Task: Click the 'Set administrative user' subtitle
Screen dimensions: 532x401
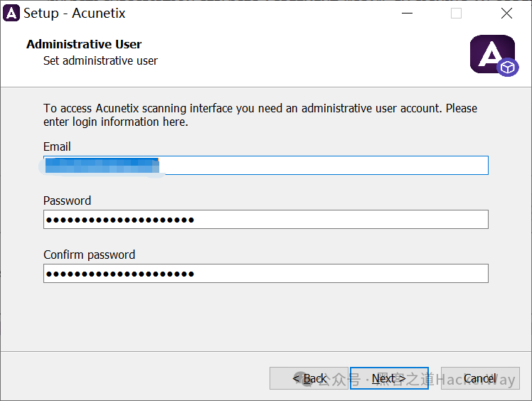Action: click(100, 60)
